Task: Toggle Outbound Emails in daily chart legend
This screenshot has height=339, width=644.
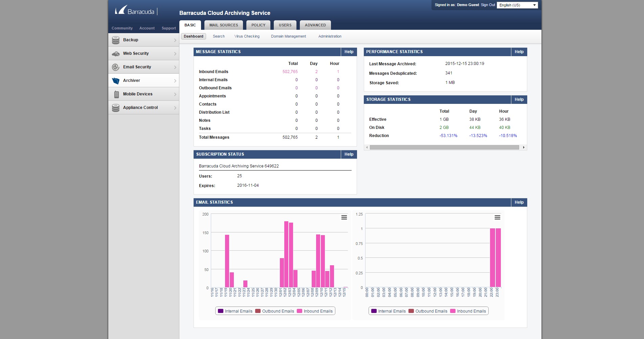Action: (274, 311)
